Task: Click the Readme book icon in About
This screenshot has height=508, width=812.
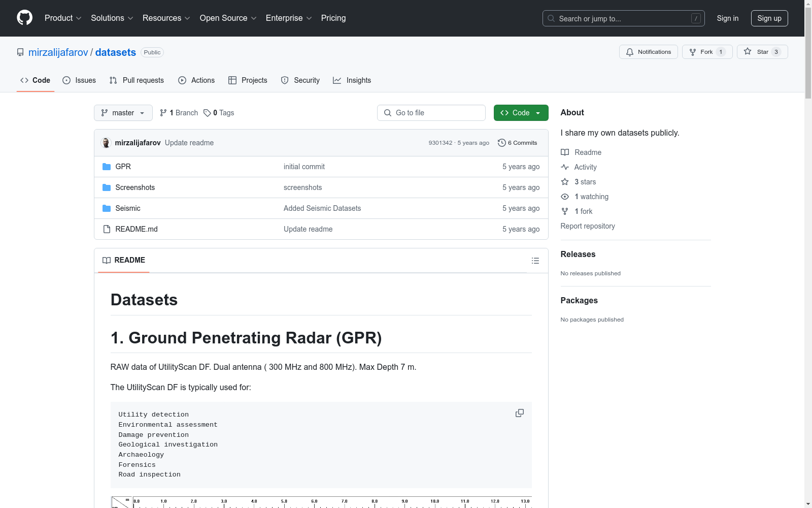Action: (x=565, y=152)
